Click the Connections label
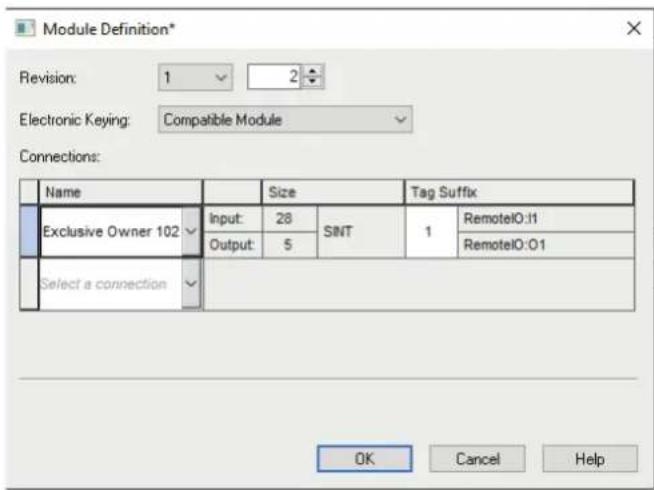This screenshot has width=654, height=490. coord(60,156)
